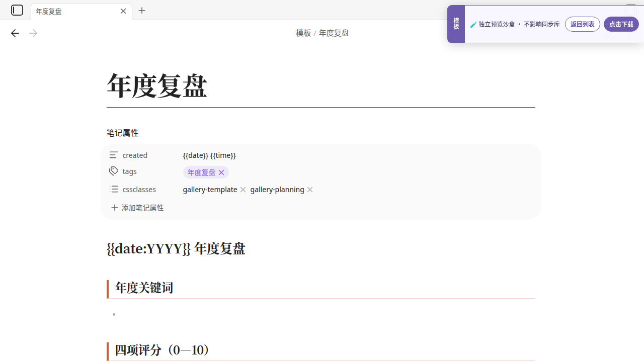Click the gallery-planning value
This screenshot has width=644, height=362.
coord(277,190)
